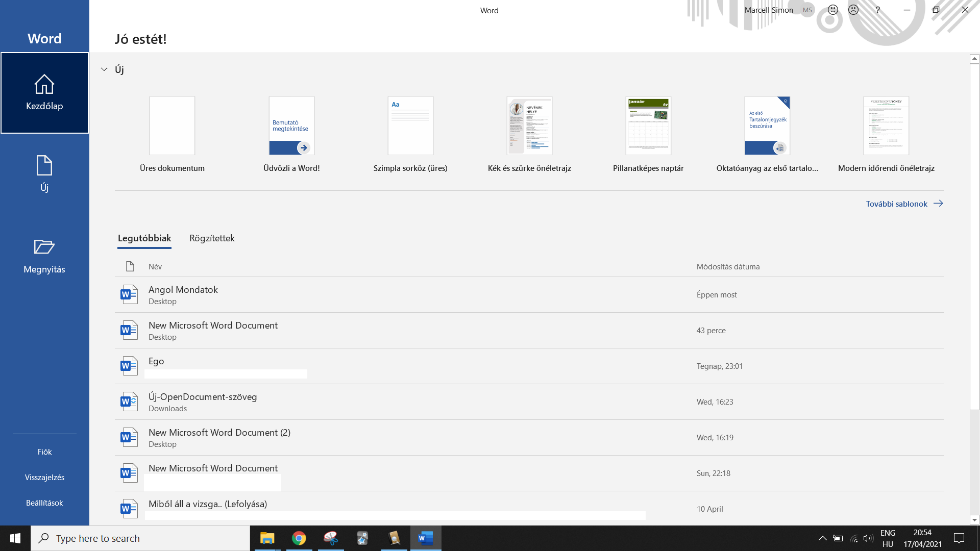Click the 'Tegnap, 23:01' date of Ego

(x=720, y=366)
